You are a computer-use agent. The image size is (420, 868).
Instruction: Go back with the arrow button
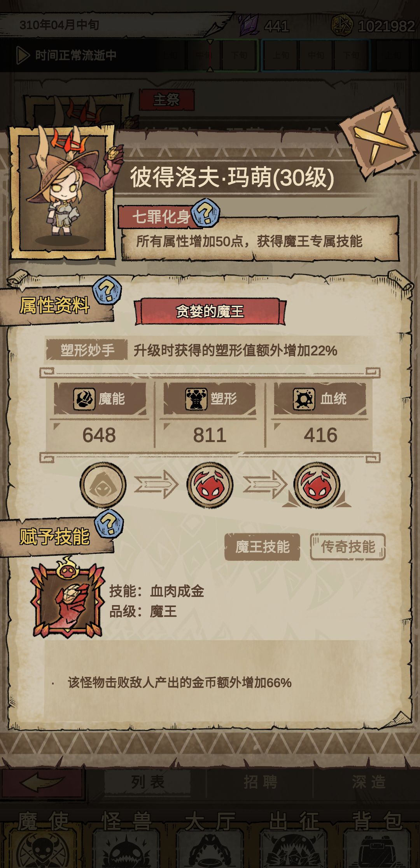42,782
